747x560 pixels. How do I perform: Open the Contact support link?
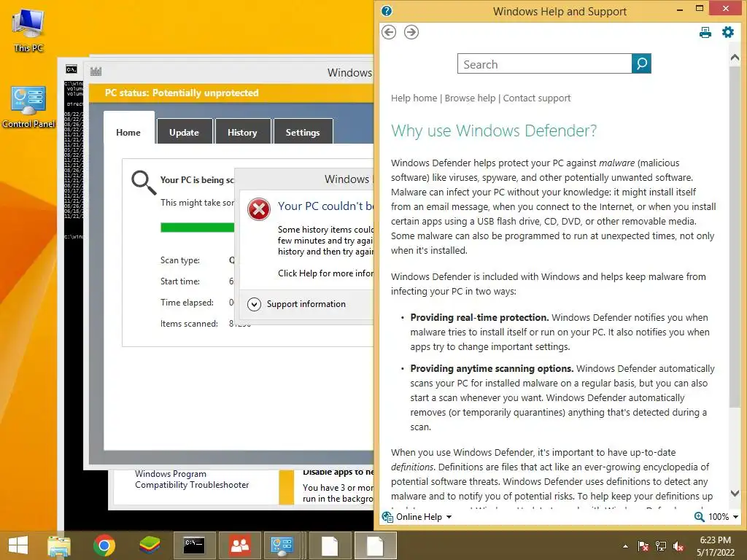pyautogui.click(x=537, y=98)
